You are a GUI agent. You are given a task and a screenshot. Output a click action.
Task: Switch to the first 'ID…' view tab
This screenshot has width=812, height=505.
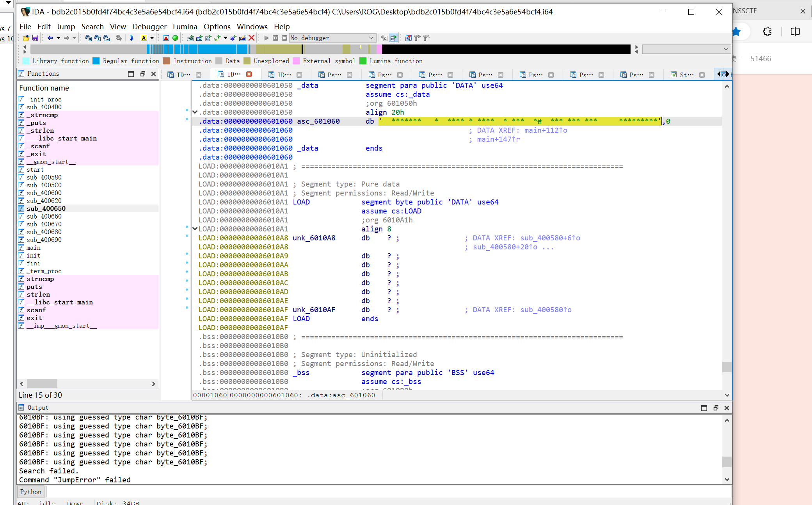tap(184, 75)
